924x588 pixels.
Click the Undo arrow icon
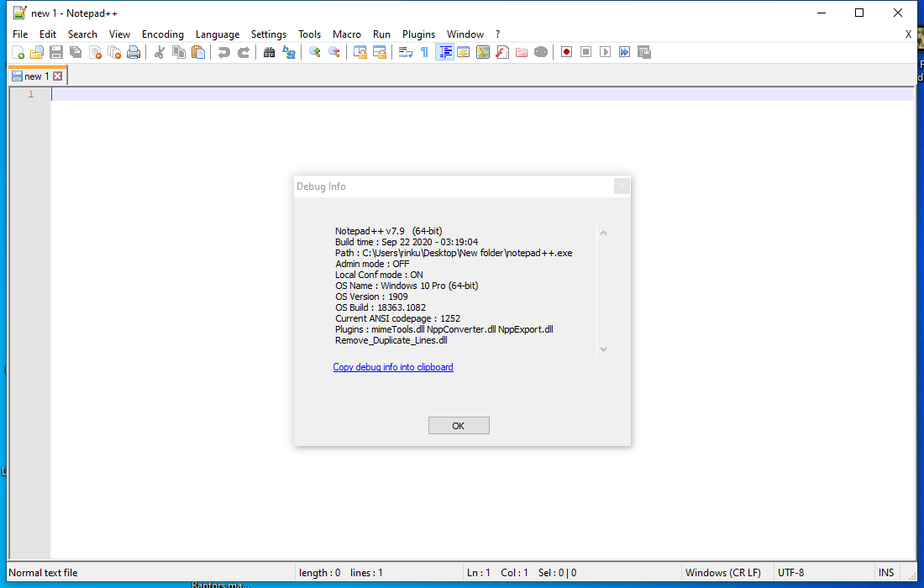[x=224, y=52]
